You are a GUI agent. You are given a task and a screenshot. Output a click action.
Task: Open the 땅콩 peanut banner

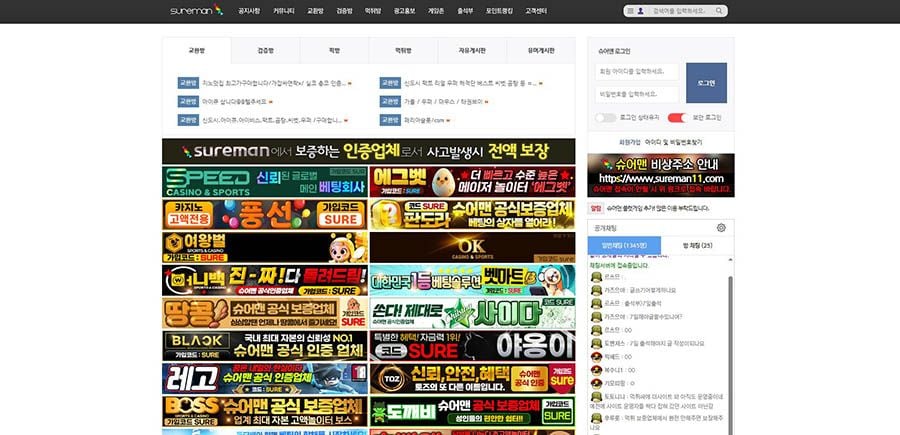point(265,313)
